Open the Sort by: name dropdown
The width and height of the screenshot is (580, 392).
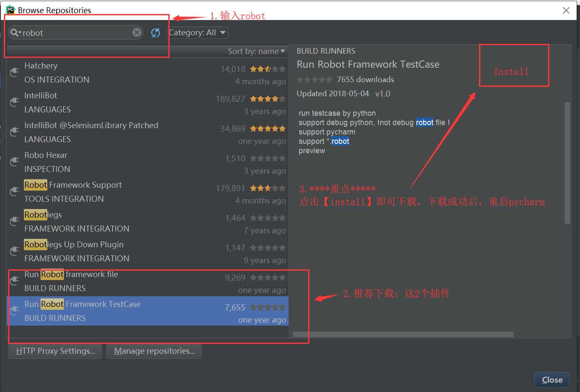[x=256, y=51]
